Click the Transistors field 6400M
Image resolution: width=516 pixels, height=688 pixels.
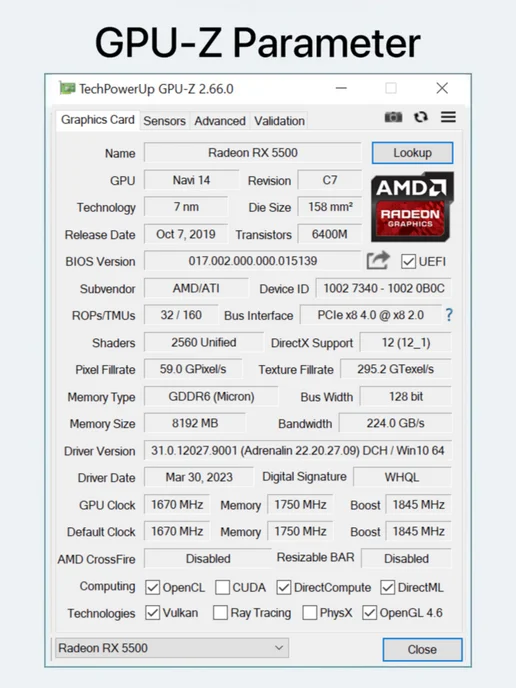330,234
